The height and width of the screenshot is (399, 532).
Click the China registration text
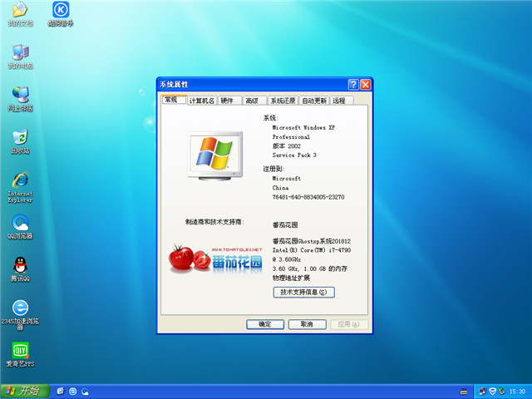click(280, 188)
